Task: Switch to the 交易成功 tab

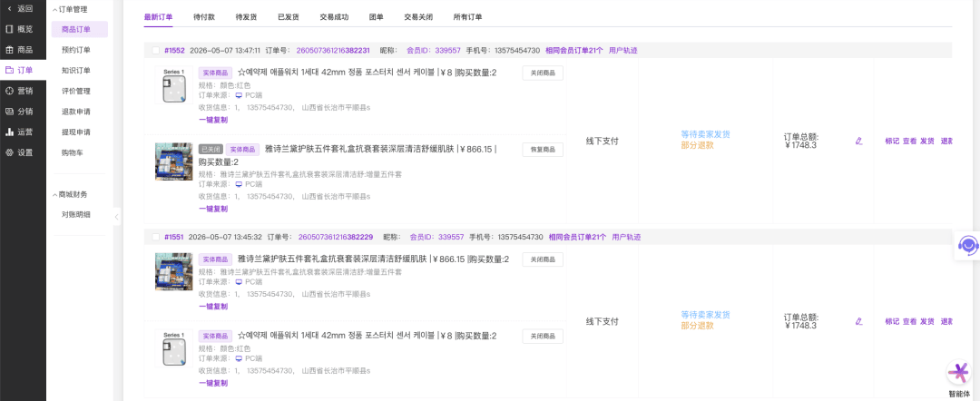Action: 334,17
